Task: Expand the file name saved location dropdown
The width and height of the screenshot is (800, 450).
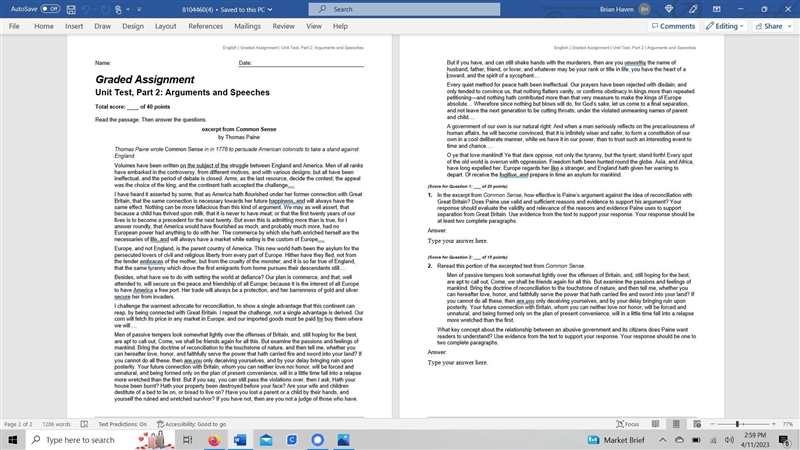Action: (x=270, y=9)
